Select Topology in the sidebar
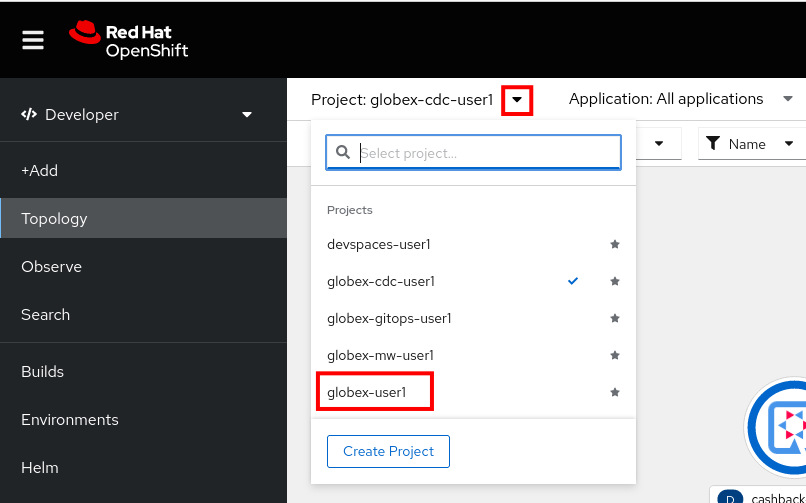 (x=143, y=218)
